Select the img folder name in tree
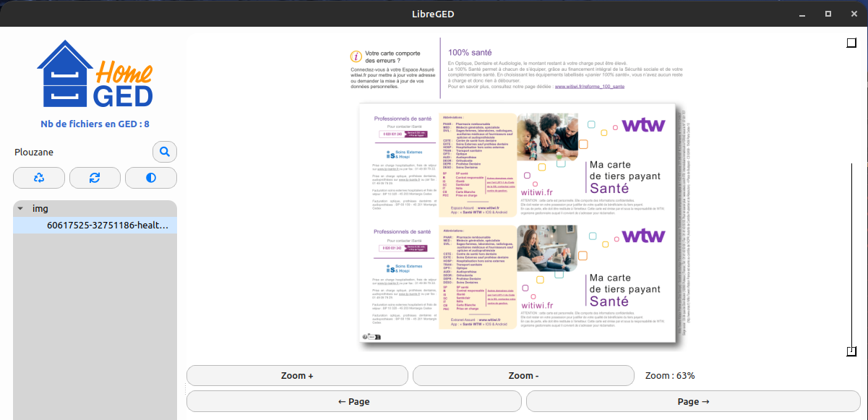The height and width of the screenshot is (420, 868). coord(40,208)
